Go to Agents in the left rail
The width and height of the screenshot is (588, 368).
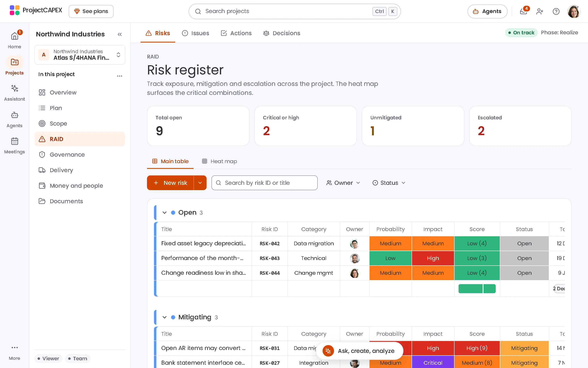(x=14, y=119)
